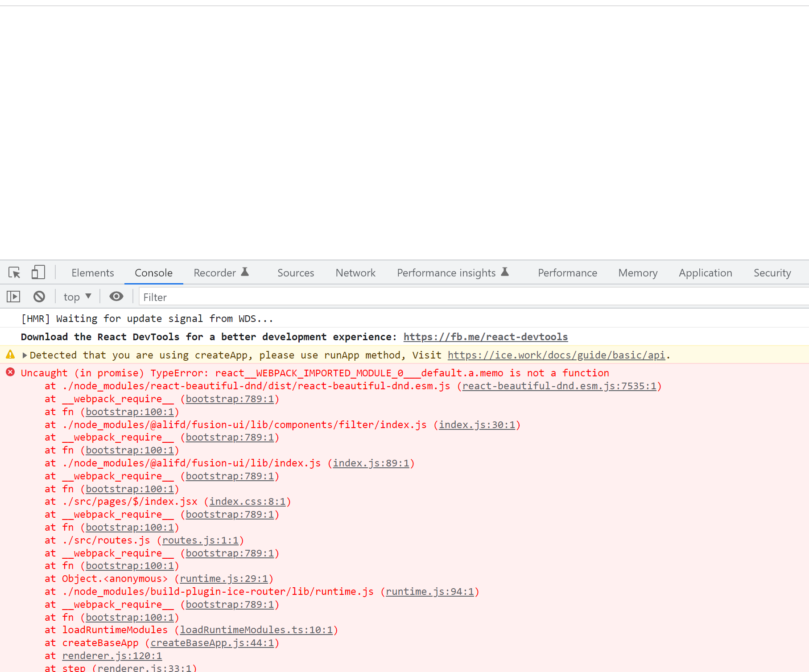The image size is (809, 672).
Task: Open the Memory tab
Action: click(638, 273)
